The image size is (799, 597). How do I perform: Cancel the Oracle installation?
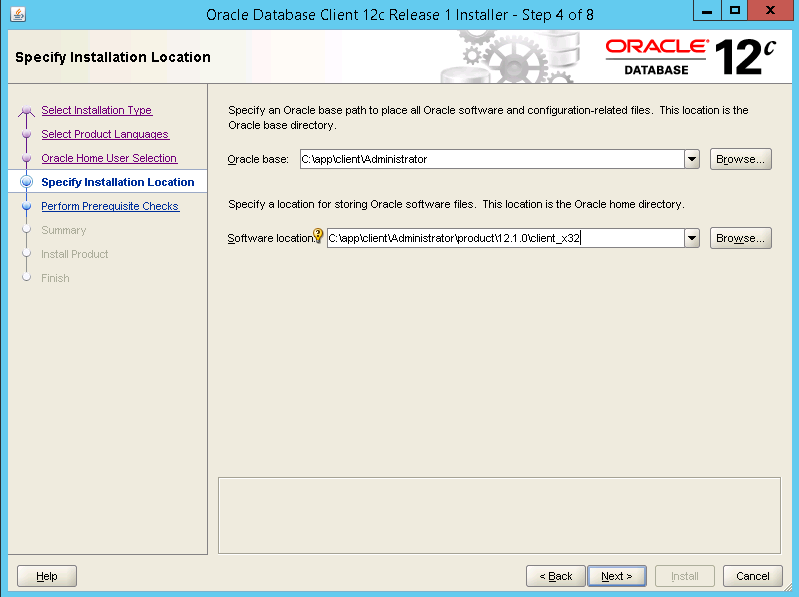[x=753, y=576]
